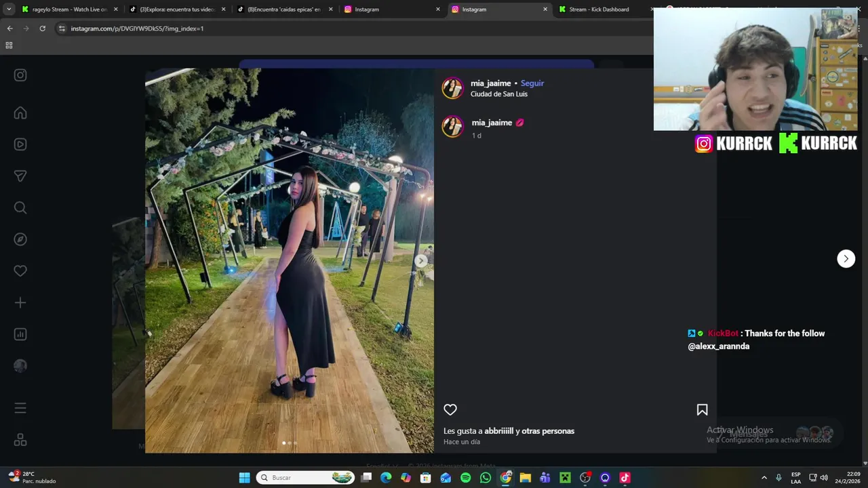Go back with the browser back arrow
This screenshot has height=488, width=868.
click(9, 28)
